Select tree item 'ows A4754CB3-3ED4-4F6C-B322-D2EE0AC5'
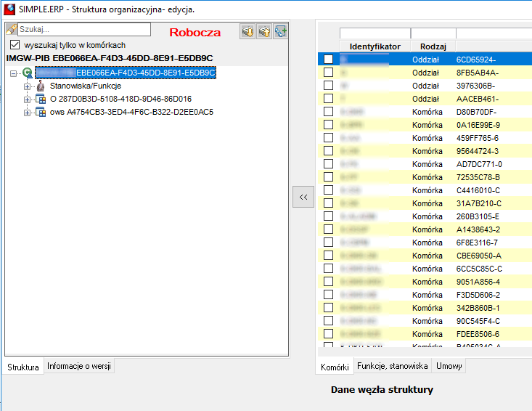The image size is (532, 411). [x=131, y=112]
